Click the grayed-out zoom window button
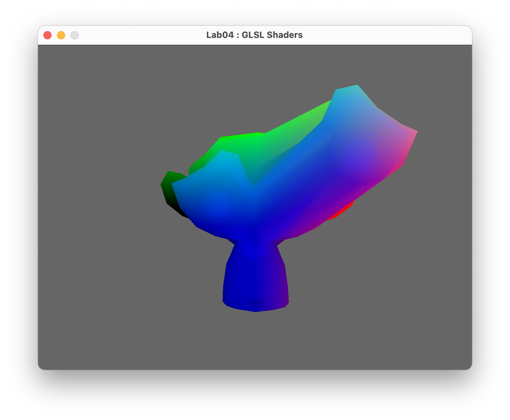This screenshot has width=510, height=420. click(75, 35)
